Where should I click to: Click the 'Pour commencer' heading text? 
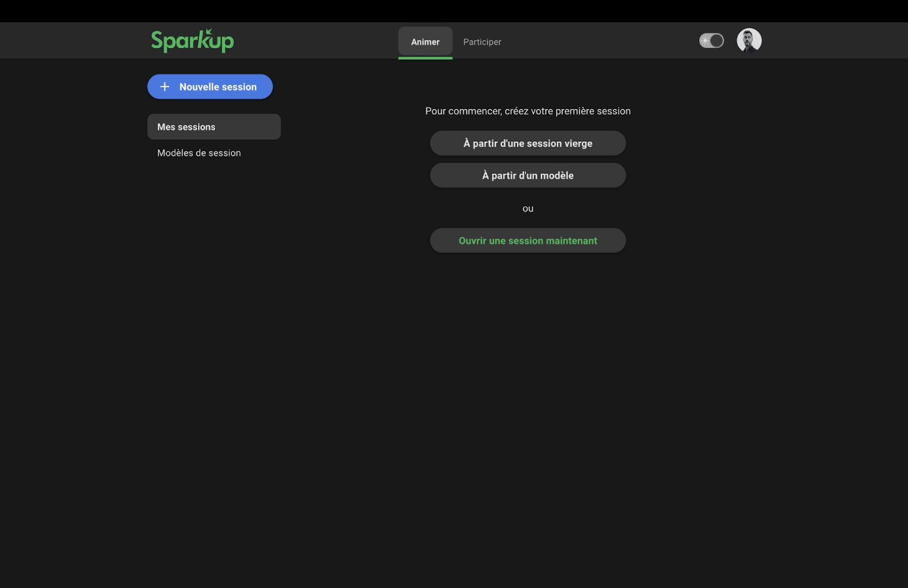point(528,111)
